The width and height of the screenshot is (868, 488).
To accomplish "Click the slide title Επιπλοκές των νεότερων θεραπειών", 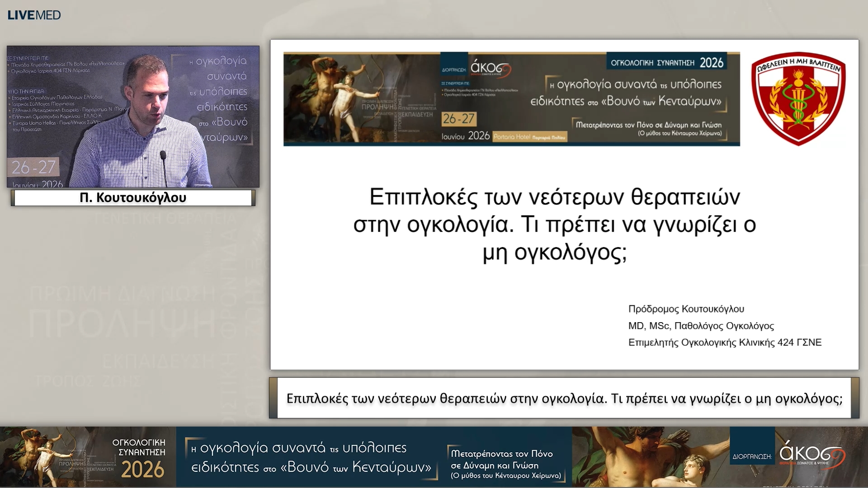I will coord(555,224).
